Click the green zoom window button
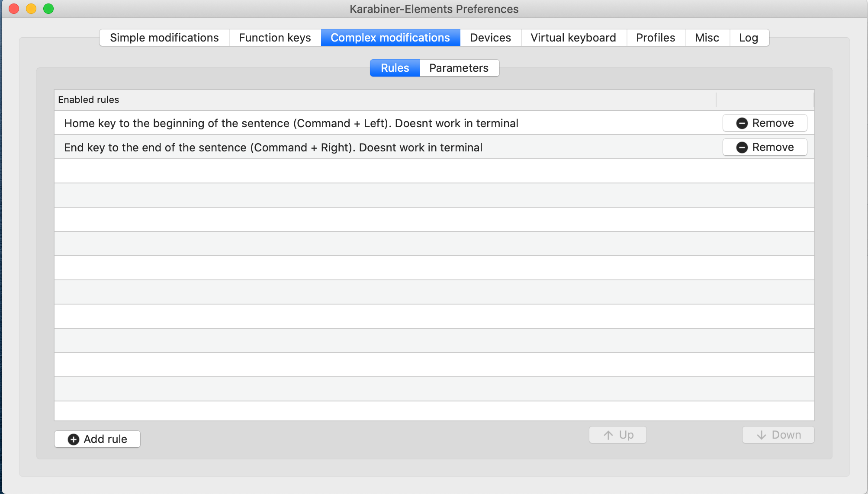The image size is (868, 494). coord(48,9)
